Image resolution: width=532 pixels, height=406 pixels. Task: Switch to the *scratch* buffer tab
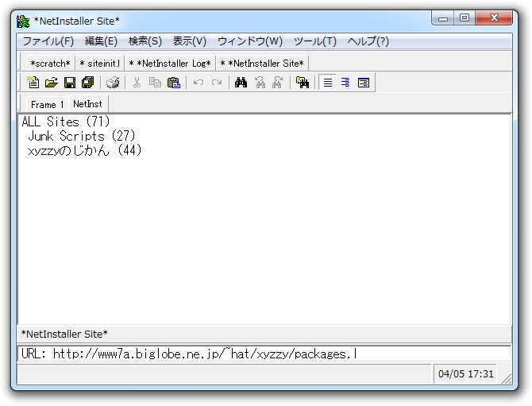coord(50,64)
